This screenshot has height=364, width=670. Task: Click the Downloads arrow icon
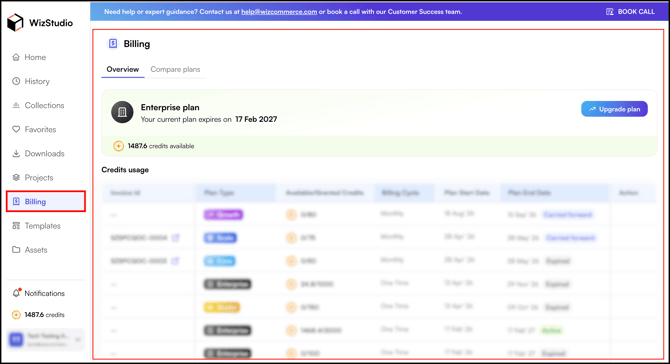coord(16,153)
